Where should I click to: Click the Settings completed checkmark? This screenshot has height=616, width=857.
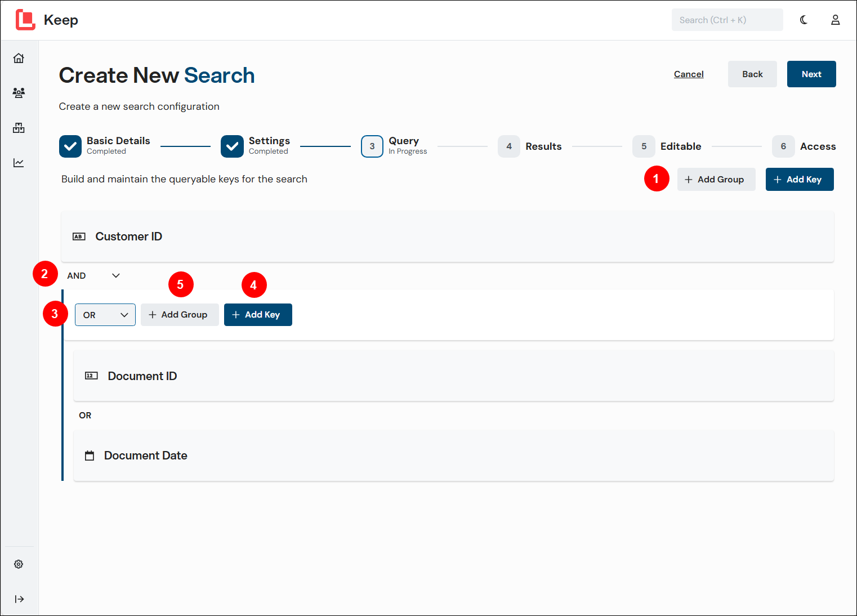click(232, 146)
